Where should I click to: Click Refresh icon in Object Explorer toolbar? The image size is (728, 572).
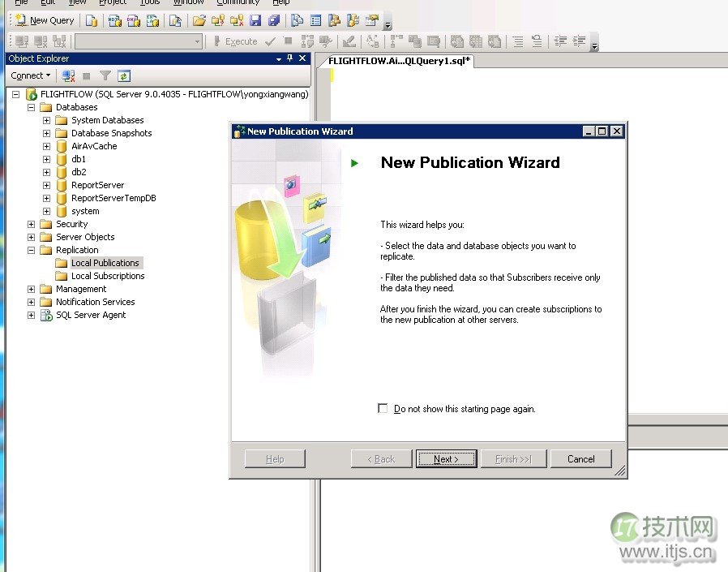pyautogui.click(x=124, y=75)
